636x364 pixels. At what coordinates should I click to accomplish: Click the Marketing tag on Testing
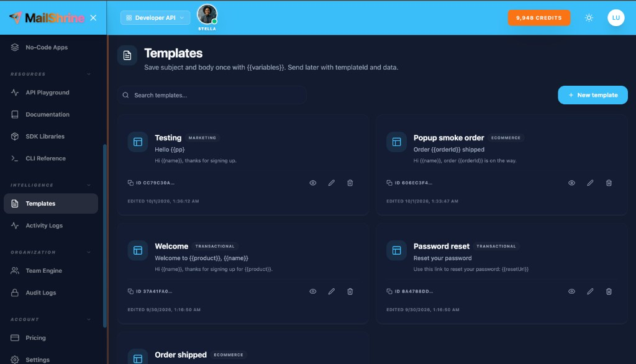(x=202, y=138)
